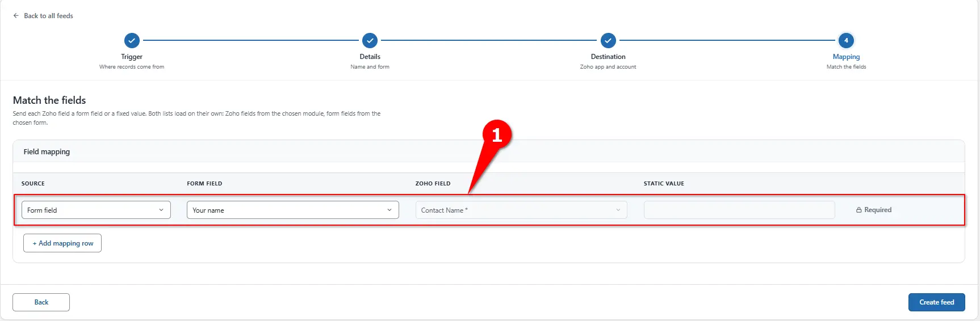Click the 'Match the fields' heading

pos(49,100)
